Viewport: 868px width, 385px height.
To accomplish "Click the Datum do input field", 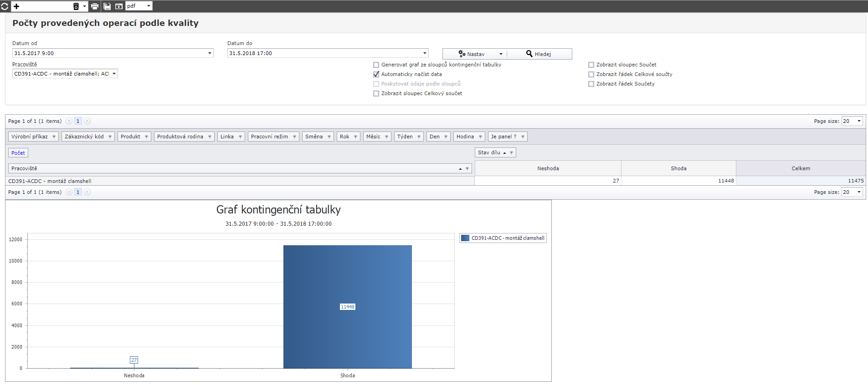I will [x=324, y=53].
